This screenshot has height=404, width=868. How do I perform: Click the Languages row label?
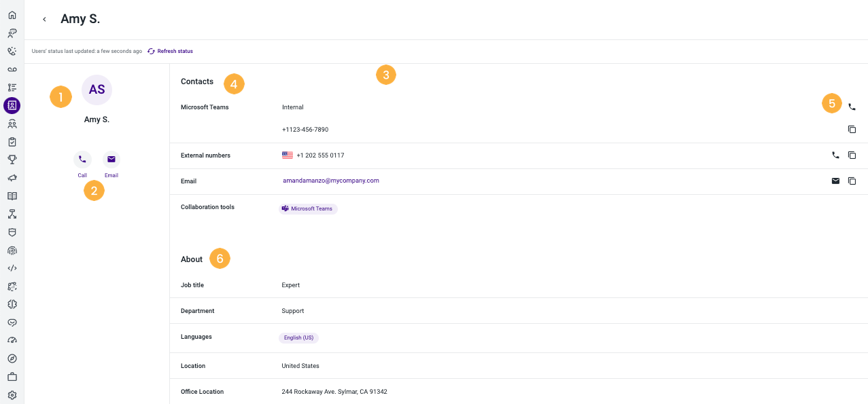click(x=196, y=337)
